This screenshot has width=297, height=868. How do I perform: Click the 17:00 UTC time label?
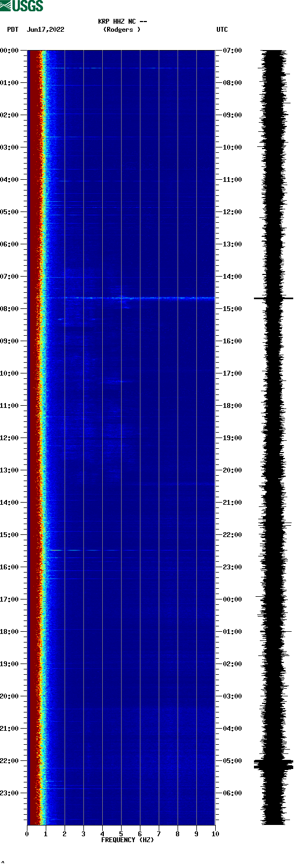(x=232, y=373)
